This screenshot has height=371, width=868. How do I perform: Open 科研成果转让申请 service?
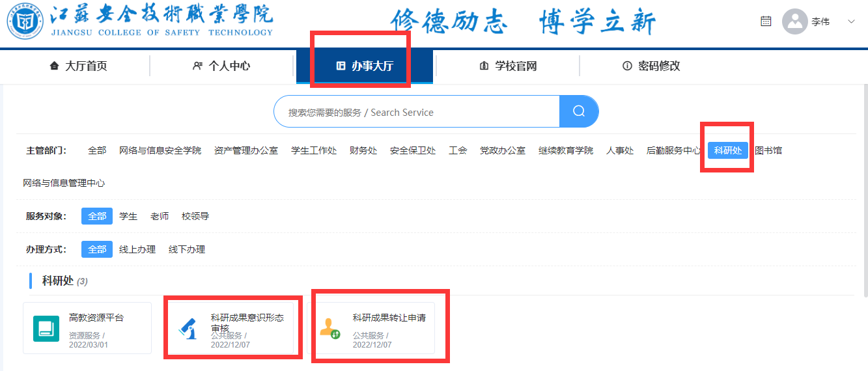tap(371, 328)
